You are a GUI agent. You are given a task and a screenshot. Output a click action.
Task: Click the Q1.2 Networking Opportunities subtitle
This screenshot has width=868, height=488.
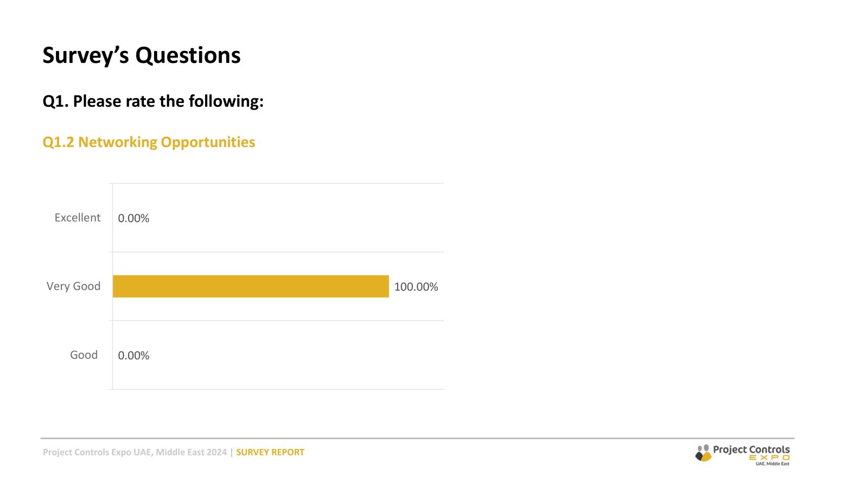(x=149, y=142)
